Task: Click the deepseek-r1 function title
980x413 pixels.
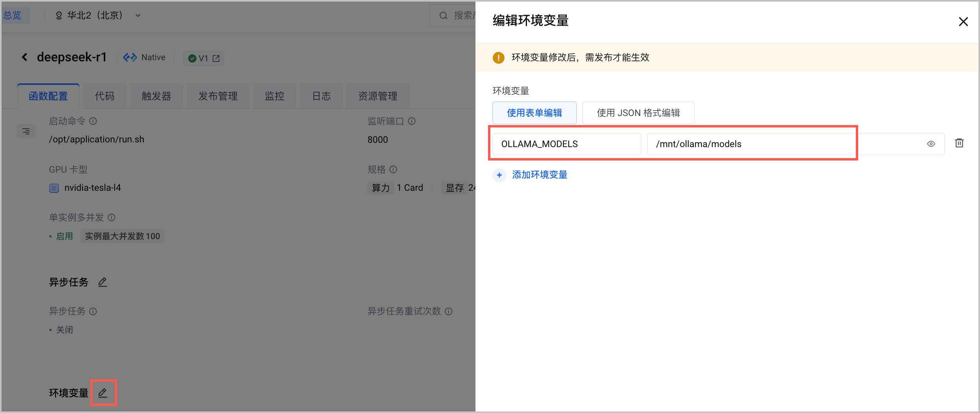Action: (72, 57)
